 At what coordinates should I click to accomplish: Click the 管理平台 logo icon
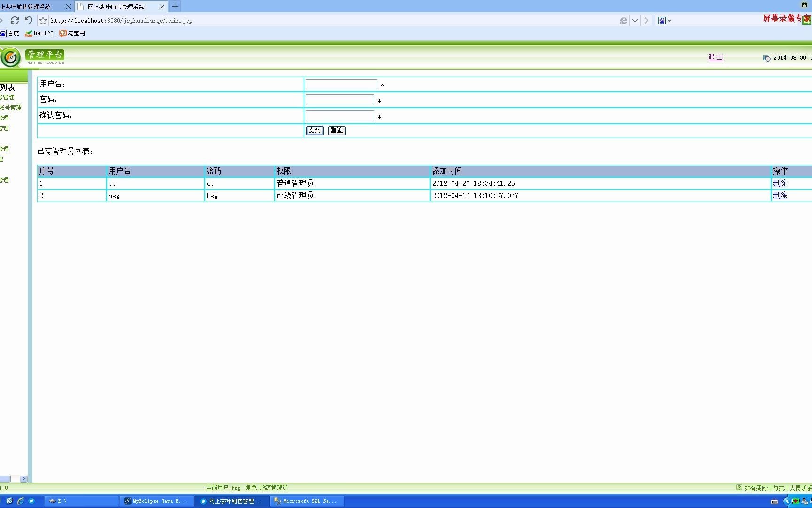tap(10, 57)
